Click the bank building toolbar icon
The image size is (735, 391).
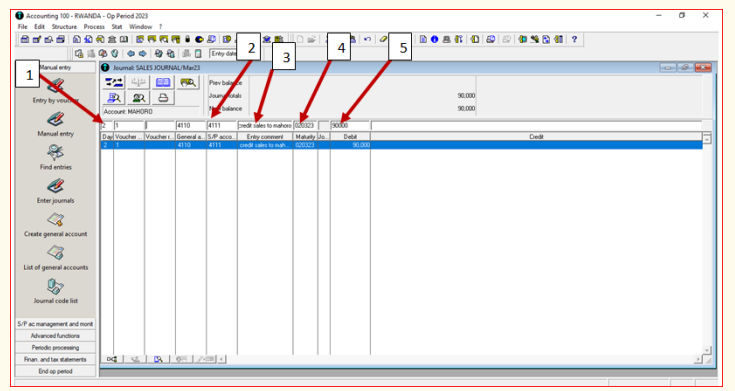(112, 39)
